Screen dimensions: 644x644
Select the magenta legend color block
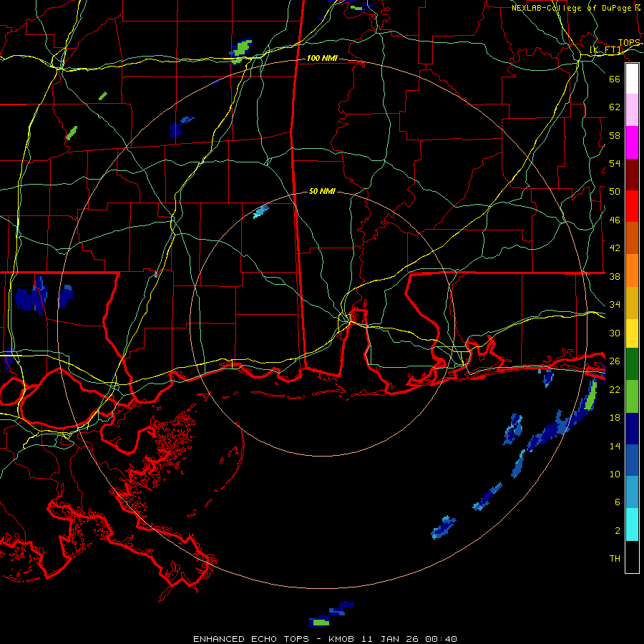(x=632, y=142)
